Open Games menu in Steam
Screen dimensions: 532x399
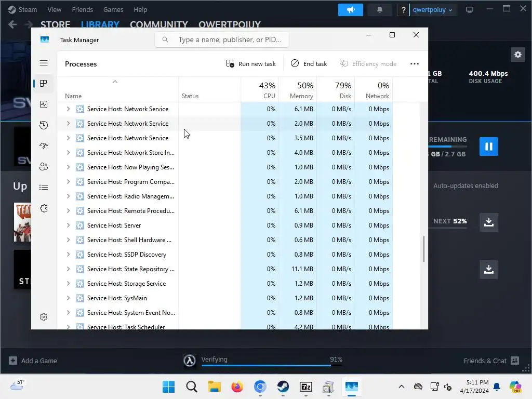pos(113,10)
